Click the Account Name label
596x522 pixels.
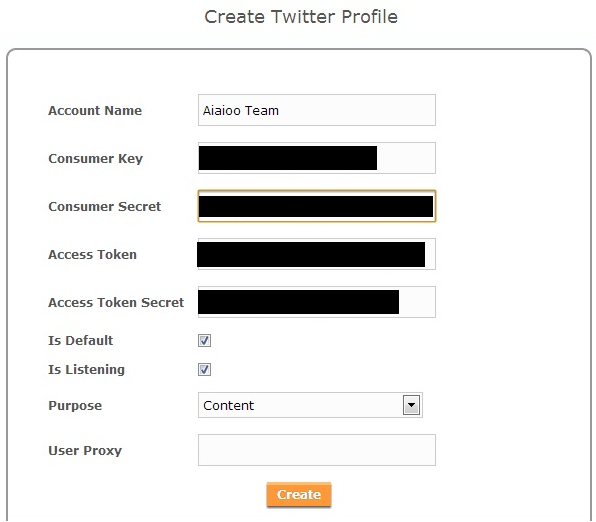[95, 111]
